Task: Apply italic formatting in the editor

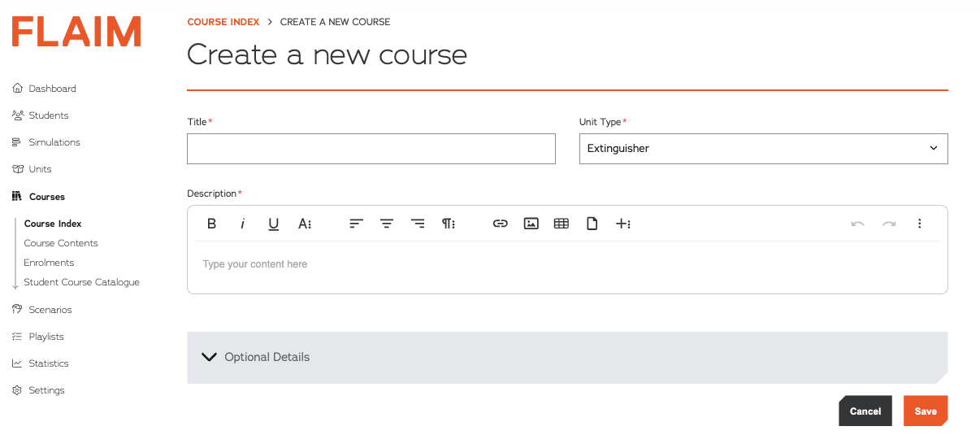Action: tap(242, 224)
